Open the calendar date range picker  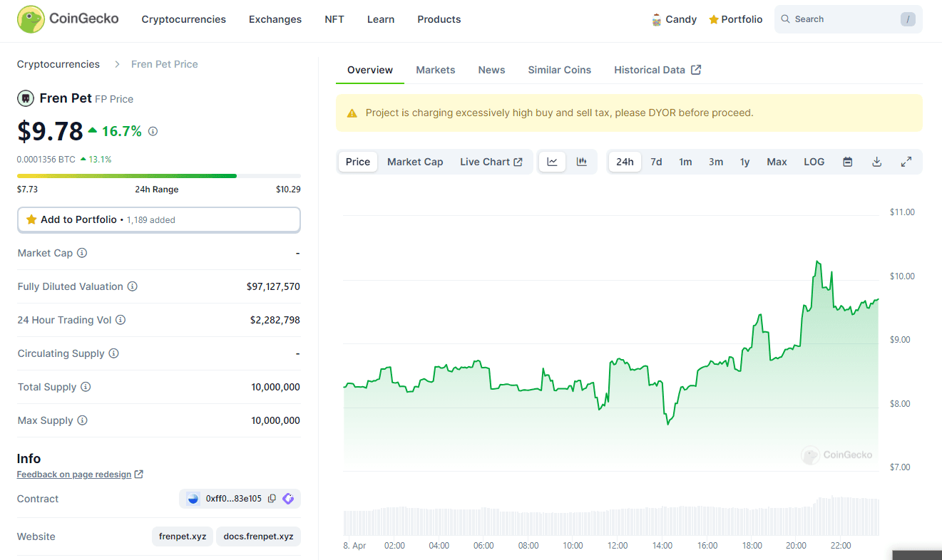click(848, 162)
